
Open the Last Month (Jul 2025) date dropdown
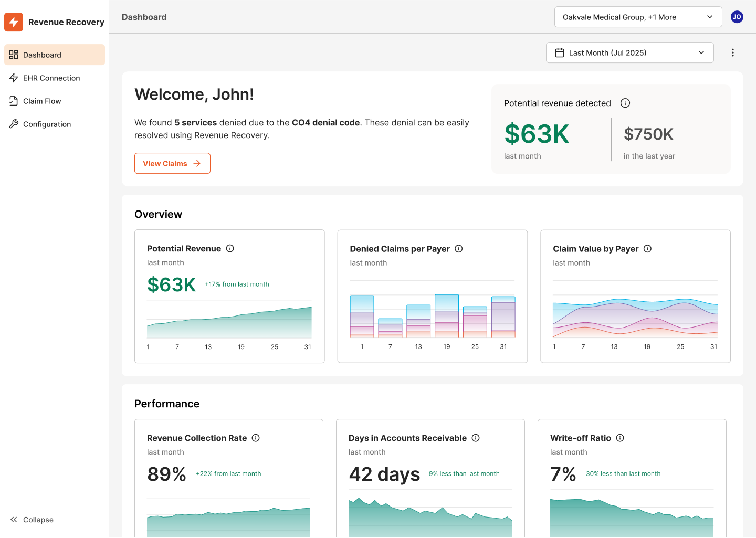(629, 52)
